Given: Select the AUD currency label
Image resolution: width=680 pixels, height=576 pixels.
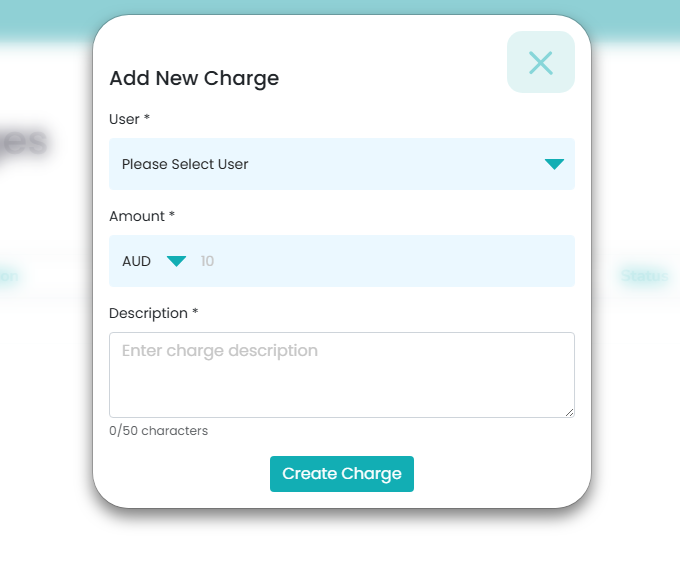Looking at the screenshot, I should (x=136, y=261).
